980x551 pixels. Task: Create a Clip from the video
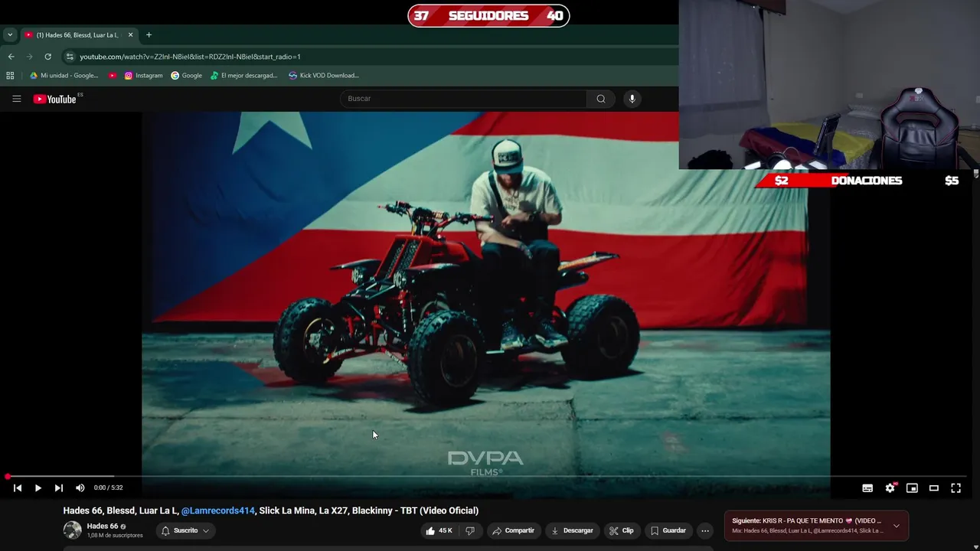click(621, 530)
